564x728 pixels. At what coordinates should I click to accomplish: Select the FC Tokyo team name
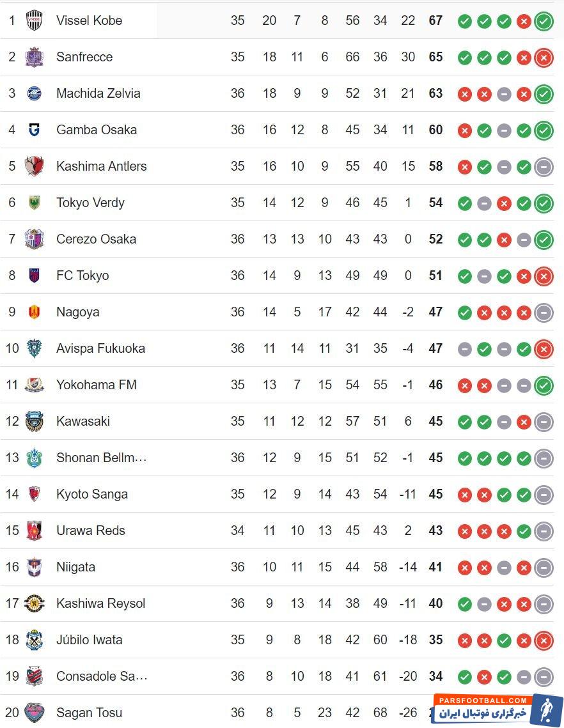click(x=82, y=275)
